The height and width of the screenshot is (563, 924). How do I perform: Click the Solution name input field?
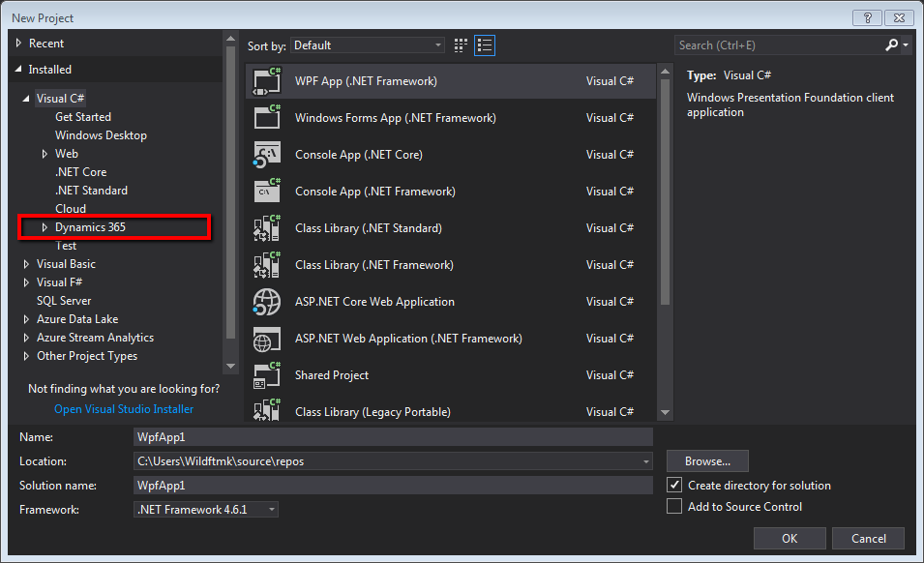pyautogui.click(x=393, y=486)
